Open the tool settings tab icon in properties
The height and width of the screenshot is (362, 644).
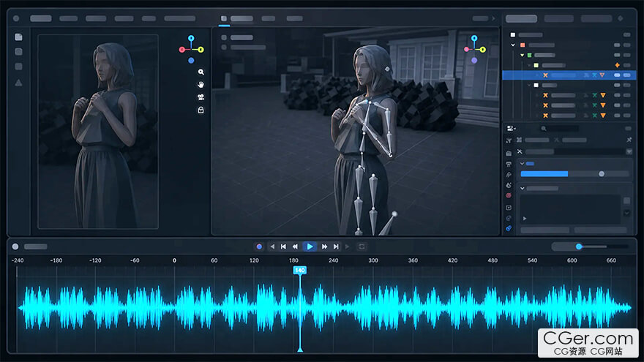click(509, 140)
